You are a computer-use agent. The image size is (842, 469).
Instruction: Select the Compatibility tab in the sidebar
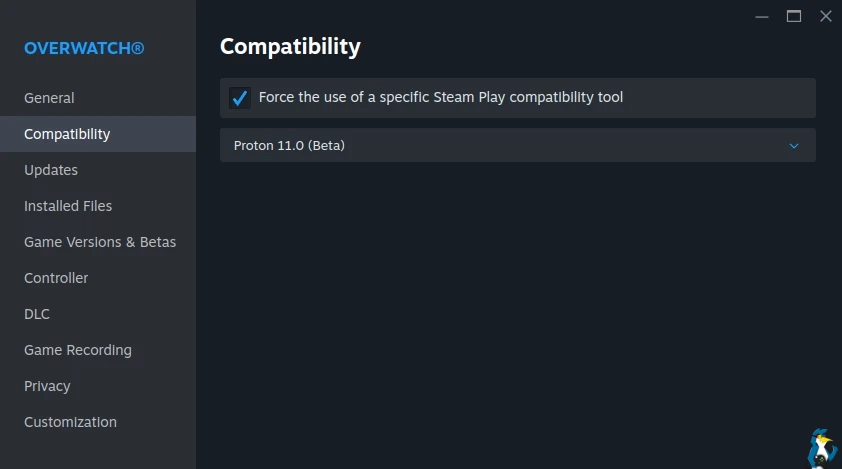tap(67, 134)
